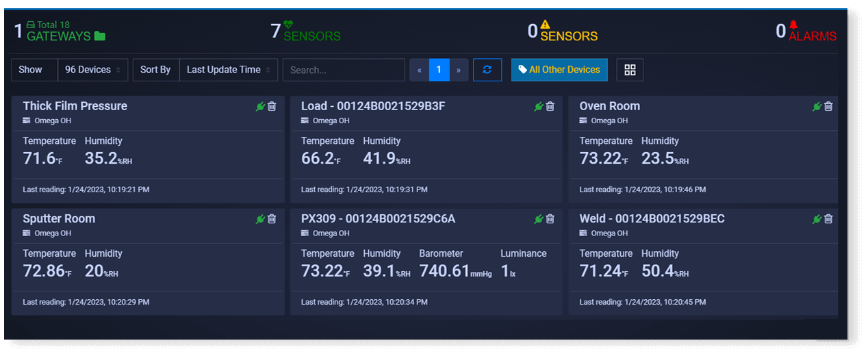This screenshot has height=356, width=868.
Task: Click the green gateways folder icon
Action: point(100,36)
